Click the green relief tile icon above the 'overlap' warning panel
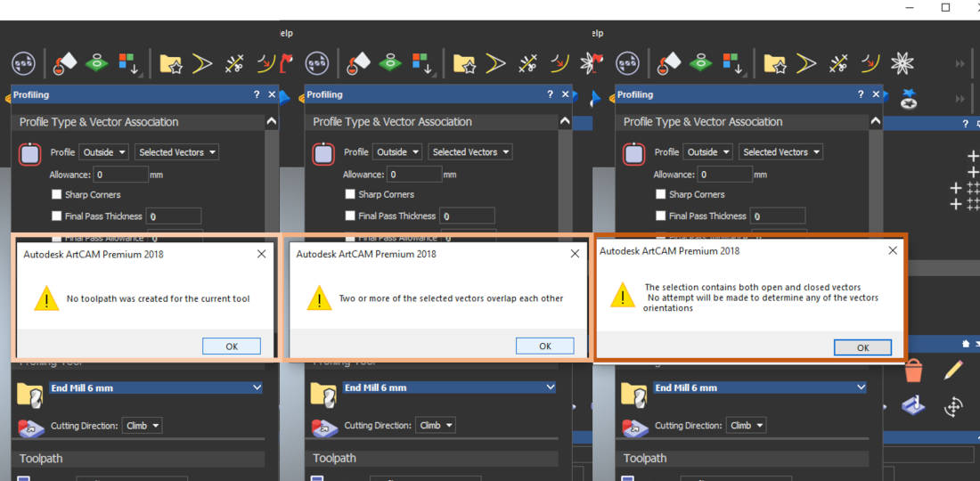 390,61
